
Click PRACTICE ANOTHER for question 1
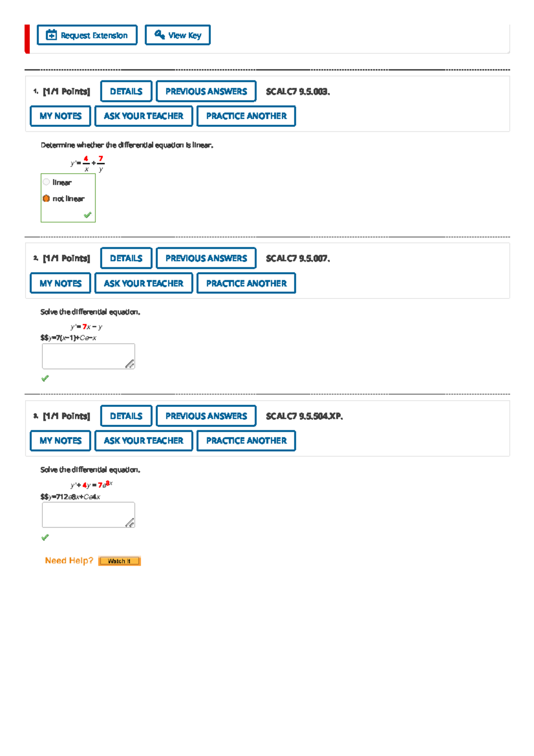pyautogui.click(x=246, y=116)
